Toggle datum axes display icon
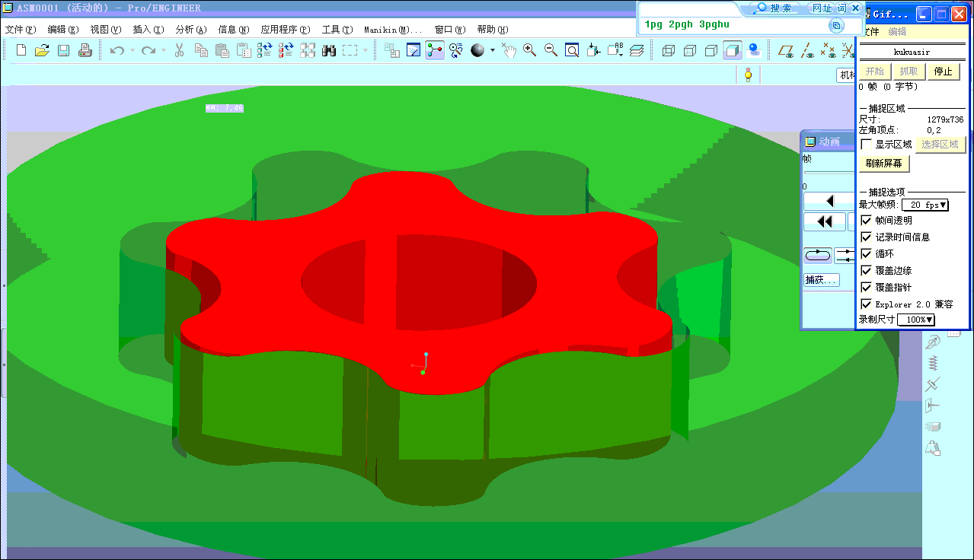Screen dimensions: 974x560 (807, 50)
